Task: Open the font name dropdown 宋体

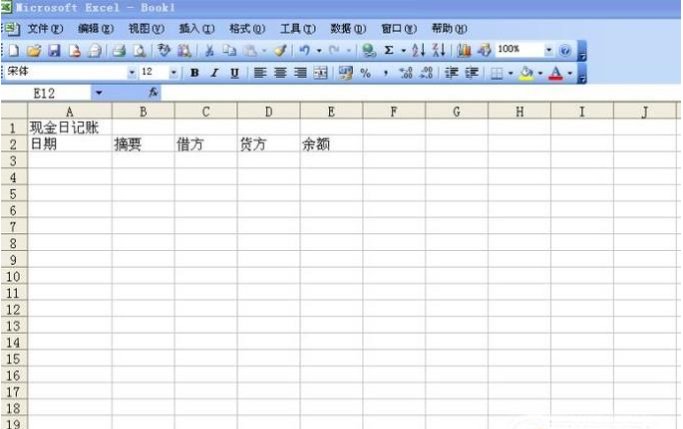Action: 132,73
